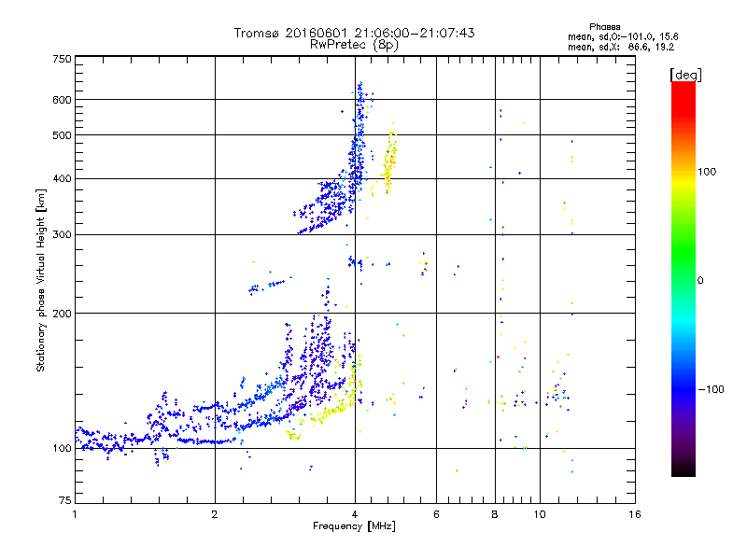Click the '10' frequency axis label
Image resolution: width=747 pixels, height=560 pixels.
(540, 514)
